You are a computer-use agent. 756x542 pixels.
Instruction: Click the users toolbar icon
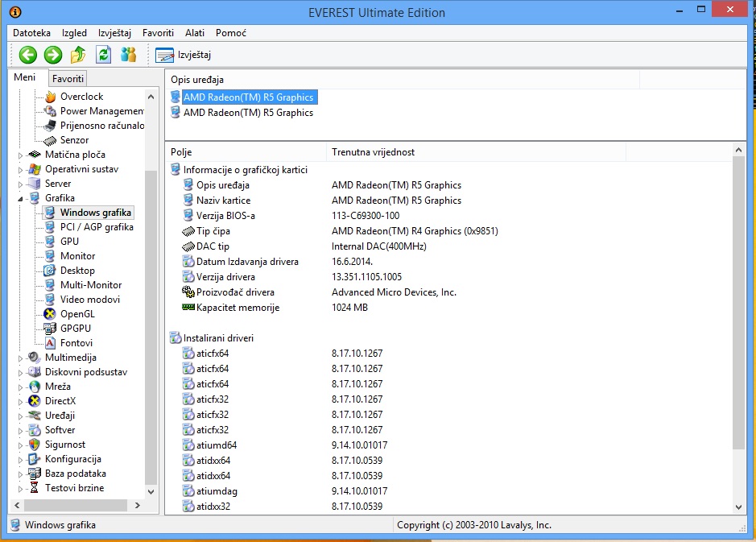point(128,55)
